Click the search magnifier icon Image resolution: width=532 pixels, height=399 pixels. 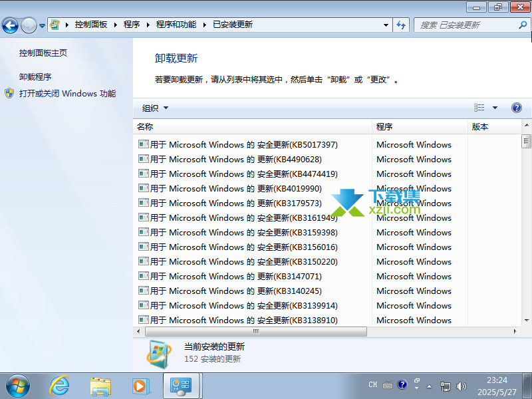tap(523, 25)
